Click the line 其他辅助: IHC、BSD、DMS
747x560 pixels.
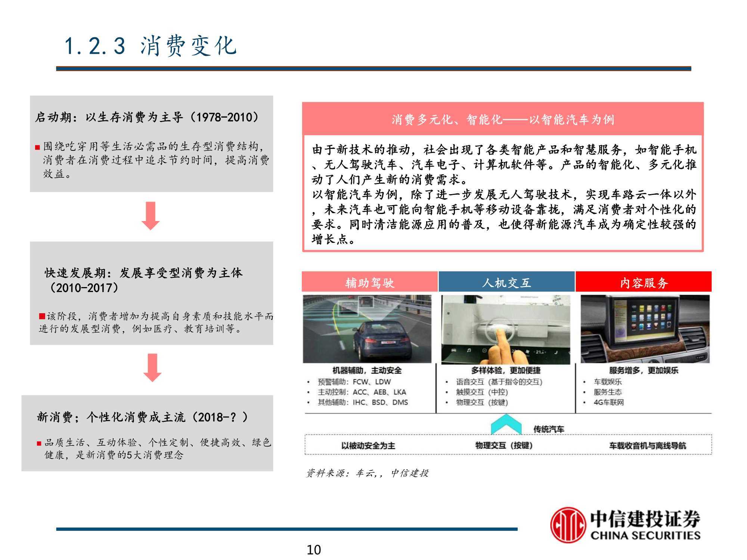tap(363, 402)
